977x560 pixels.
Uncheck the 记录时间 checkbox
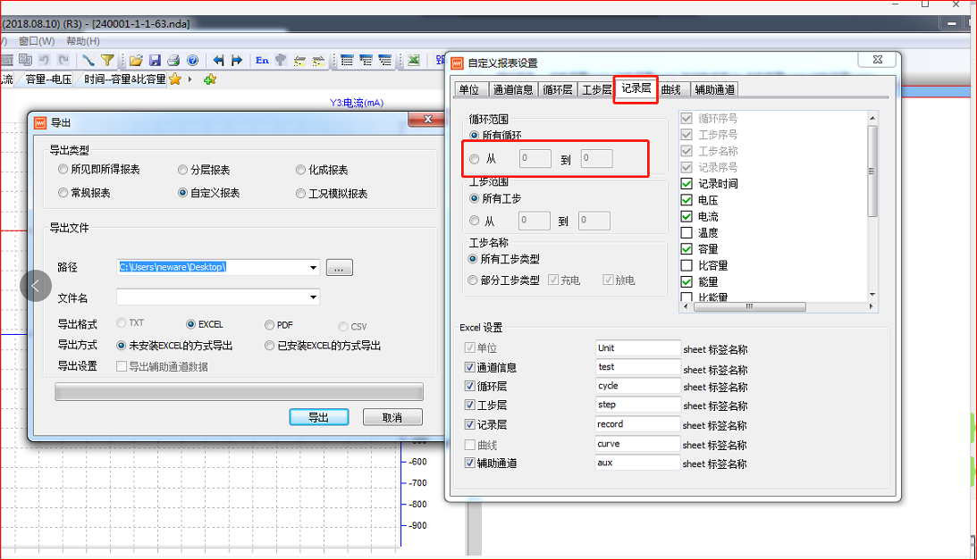point(686,184)
